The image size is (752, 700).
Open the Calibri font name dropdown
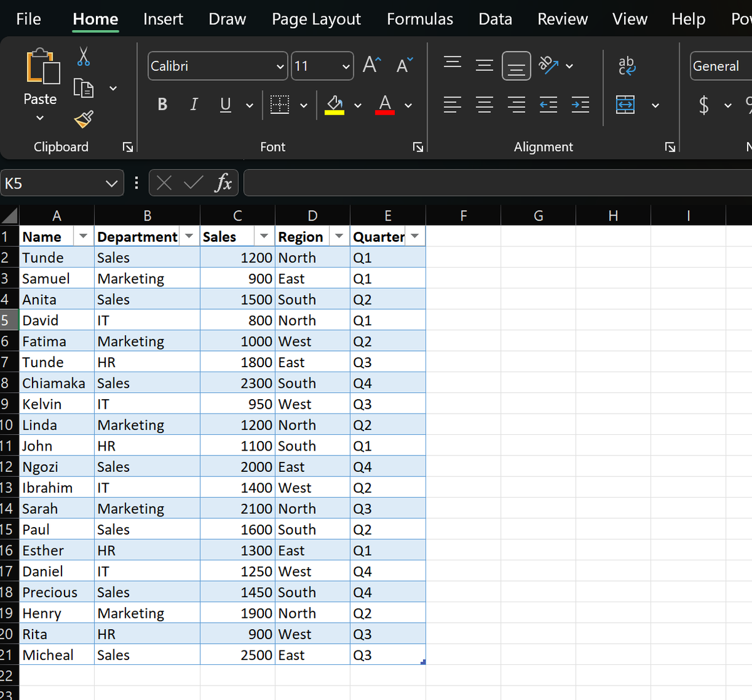point(280,66)
